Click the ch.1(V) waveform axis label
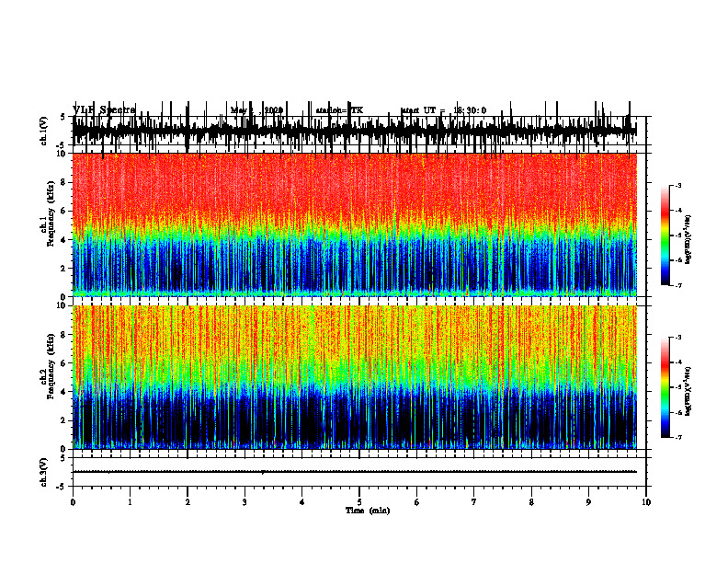 [44, 131]
